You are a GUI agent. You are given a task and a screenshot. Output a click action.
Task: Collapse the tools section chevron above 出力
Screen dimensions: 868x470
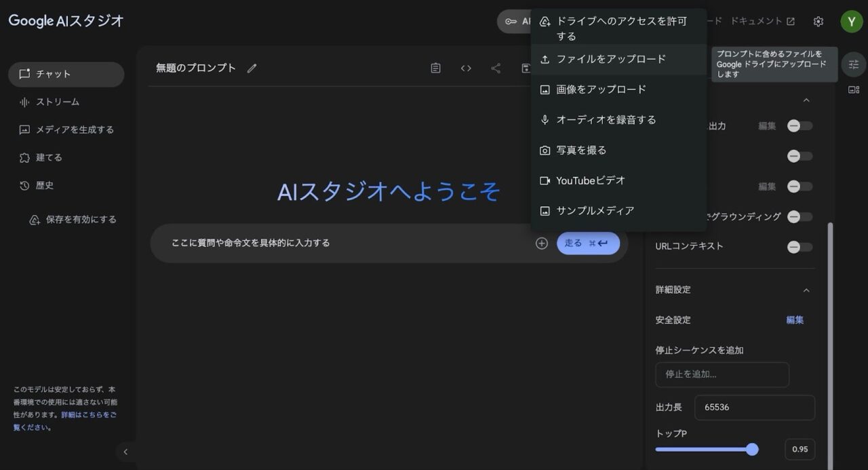806,100
